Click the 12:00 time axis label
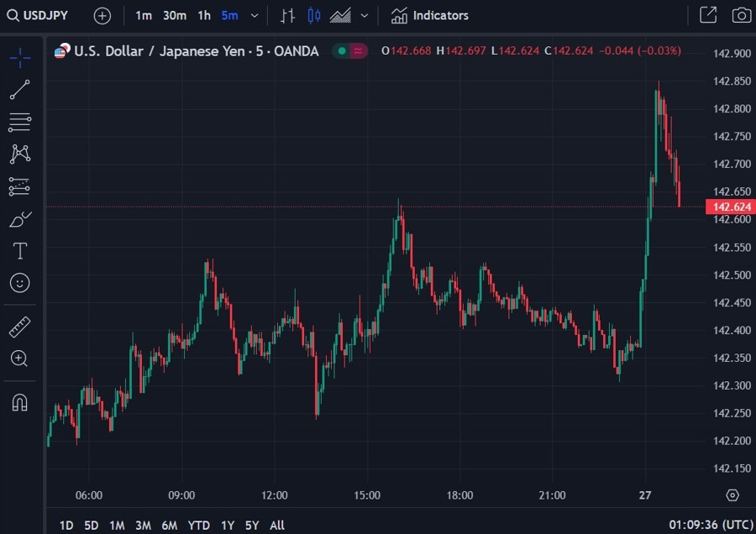Image resolution: width=756 pixels, height=534 pixels. click(x=275, y=495)
